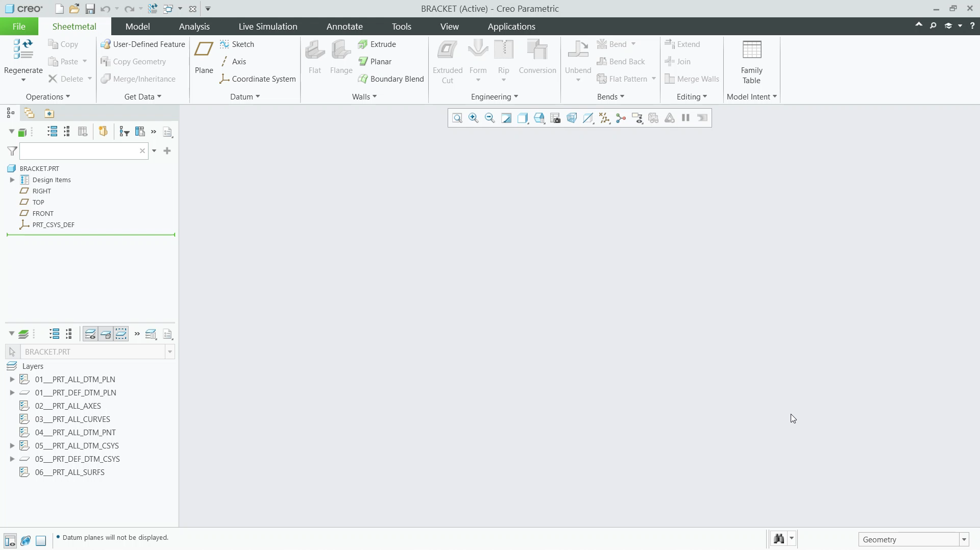Expand the 01__PRT_ALL_DTM_PLN layer

click(x=12, y=380)
